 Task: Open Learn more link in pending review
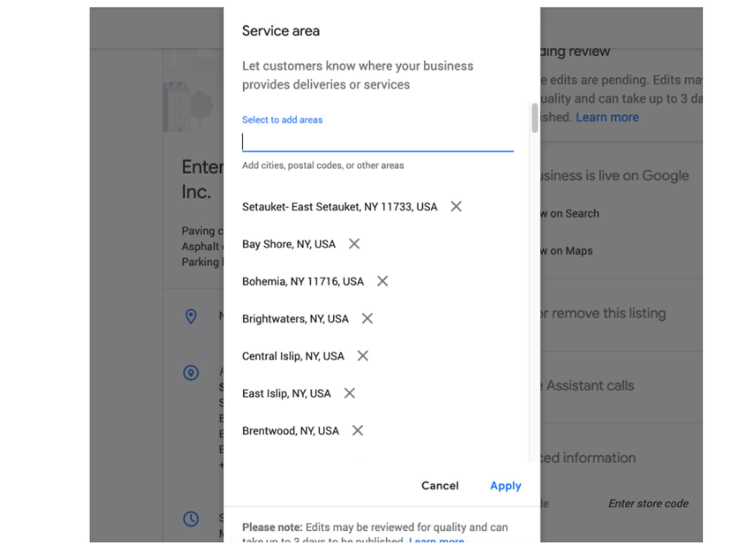607,117
